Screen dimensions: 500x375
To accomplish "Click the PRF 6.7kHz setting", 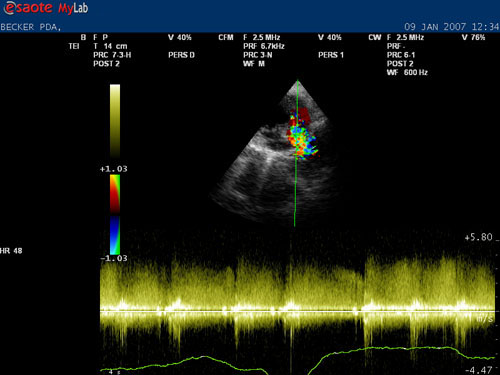I will pos(264,46).
